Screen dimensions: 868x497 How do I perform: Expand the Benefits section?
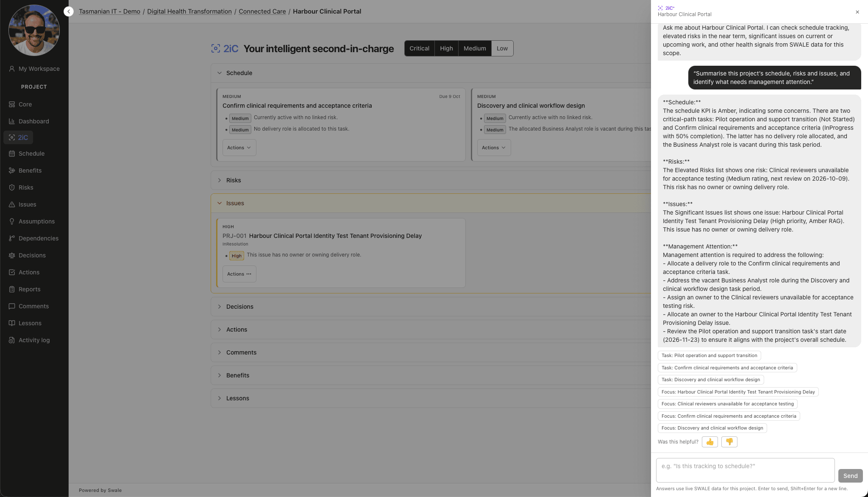[x=431, y=375]
